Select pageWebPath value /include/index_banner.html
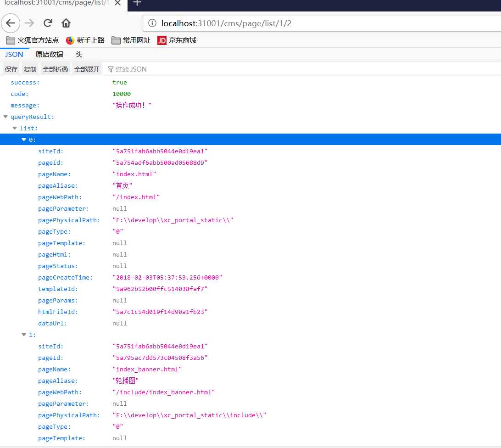The width and height of the screenshot is (501, 448). 164,392
